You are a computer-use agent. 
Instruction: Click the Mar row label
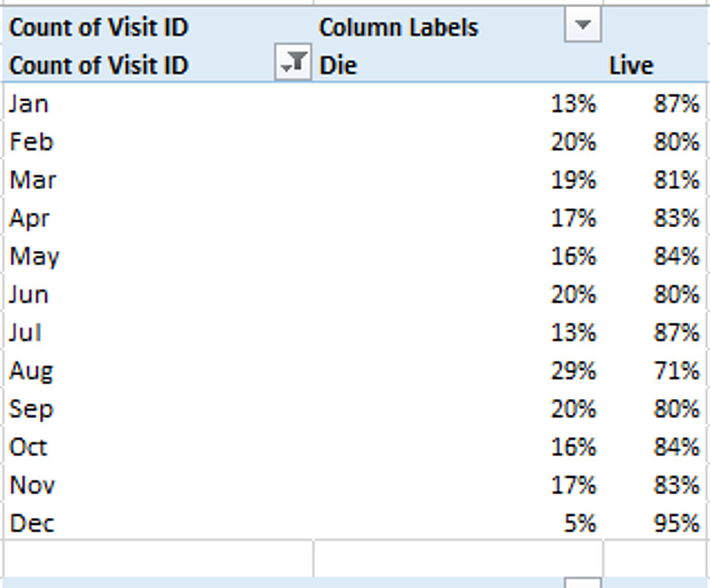pos(33,180)
